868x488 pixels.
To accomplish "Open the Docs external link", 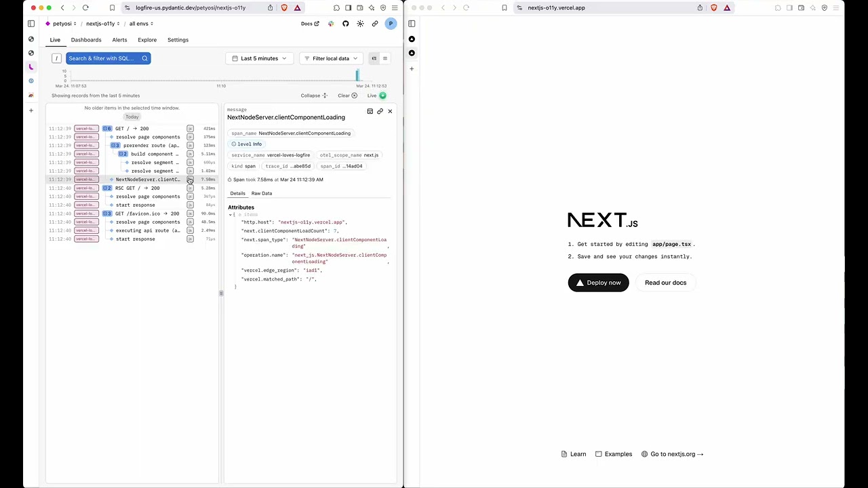I will pyautogui.click(x=310, y=24).
